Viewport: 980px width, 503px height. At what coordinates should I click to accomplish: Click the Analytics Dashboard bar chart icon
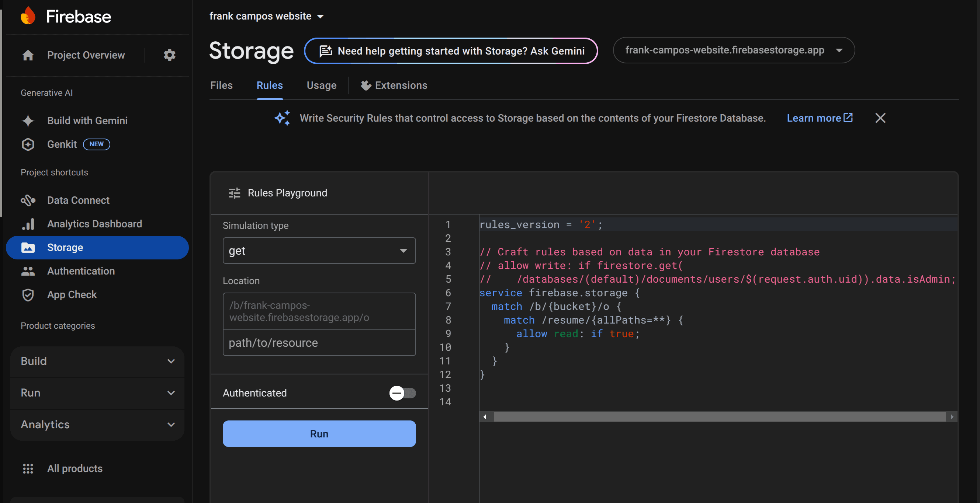[x=28, y=224]
